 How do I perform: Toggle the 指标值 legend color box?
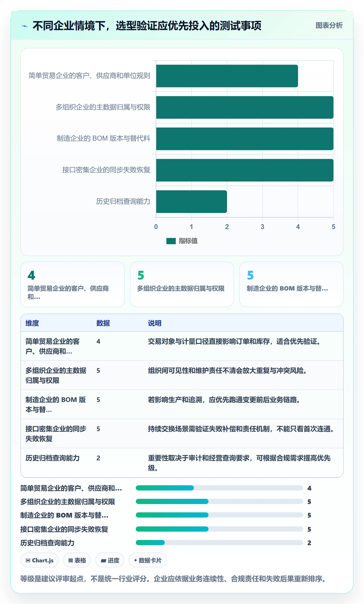pos(171,241)
